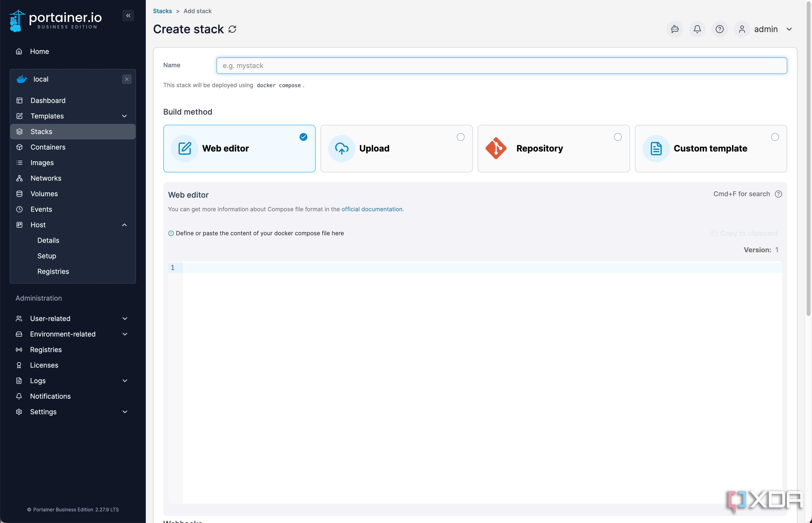The height and width of the screenshot is (523, 812).
Task: Open Volumes in the sidebar
Action: (44, 194)
